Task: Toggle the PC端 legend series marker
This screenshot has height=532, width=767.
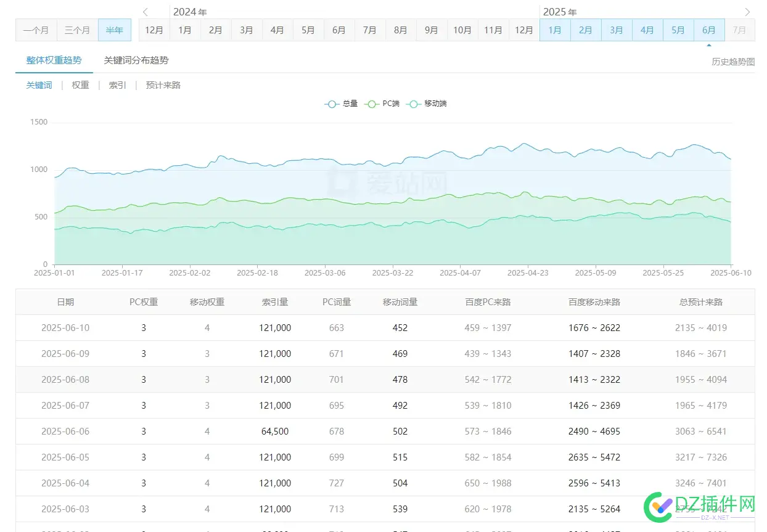Action: pos(372,104)
